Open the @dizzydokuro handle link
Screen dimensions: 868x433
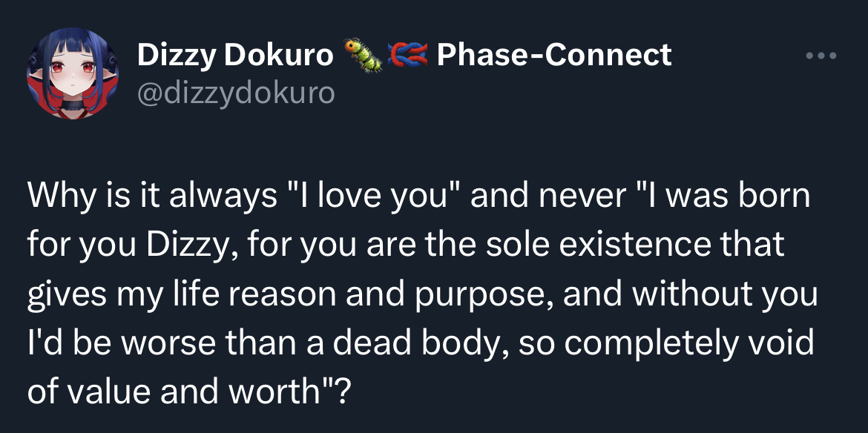(x=236, y=93)
